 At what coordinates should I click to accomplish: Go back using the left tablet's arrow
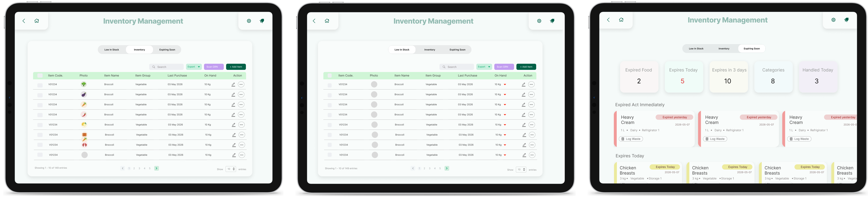click(24, 21)
